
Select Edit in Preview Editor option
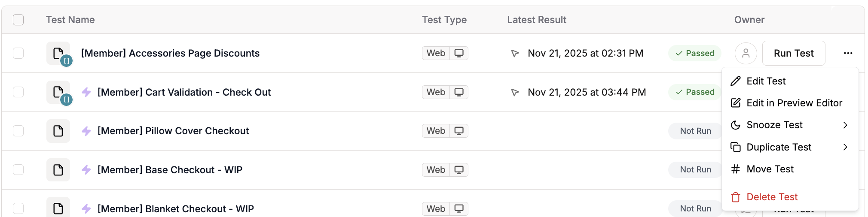pos(794,103)
